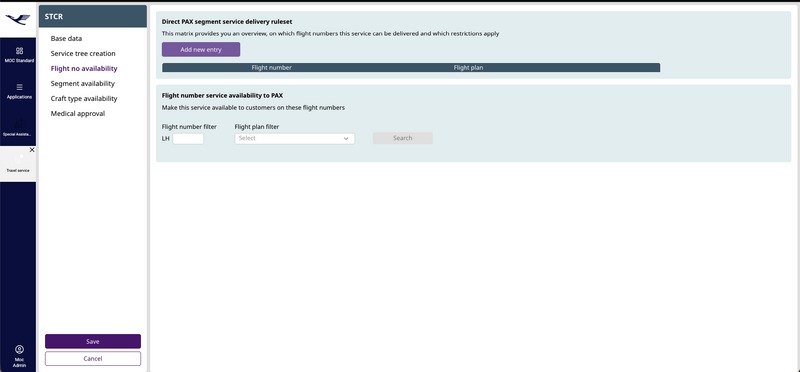Open Craft type availability section
Image resolution: width=800 pixels, height=372 pixels.
[84, 98]
